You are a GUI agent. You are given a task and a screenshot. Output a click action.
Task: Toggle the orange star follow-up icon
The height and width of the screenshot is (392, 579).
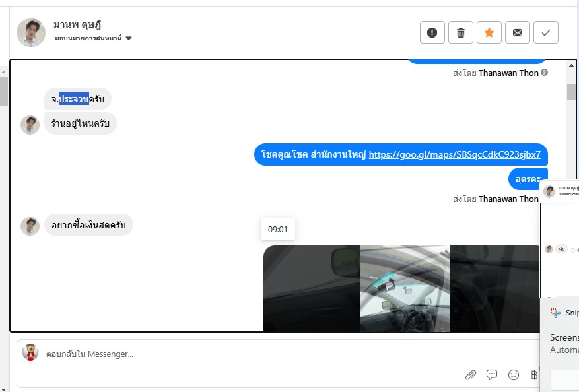489,32
